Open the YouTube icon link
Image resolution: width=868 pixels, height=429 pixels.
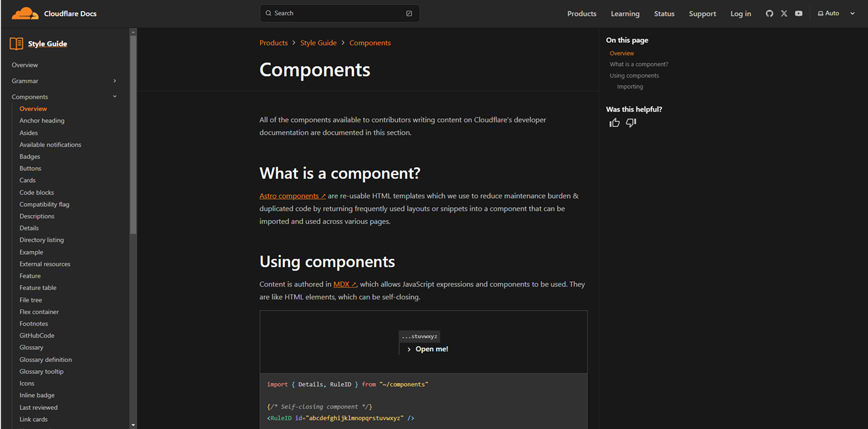click(799, 13)
